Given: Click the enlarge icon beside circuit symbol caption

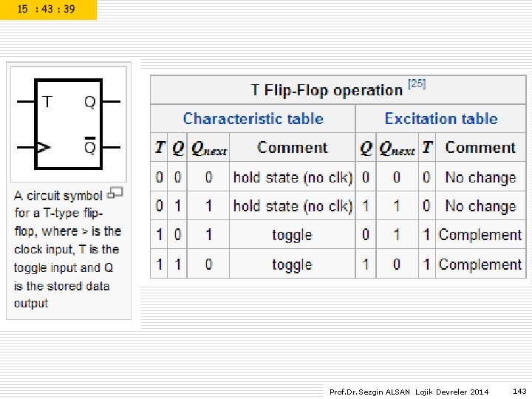Looking at the screenshot, I should pyautogui.click(x=115, y=194).
